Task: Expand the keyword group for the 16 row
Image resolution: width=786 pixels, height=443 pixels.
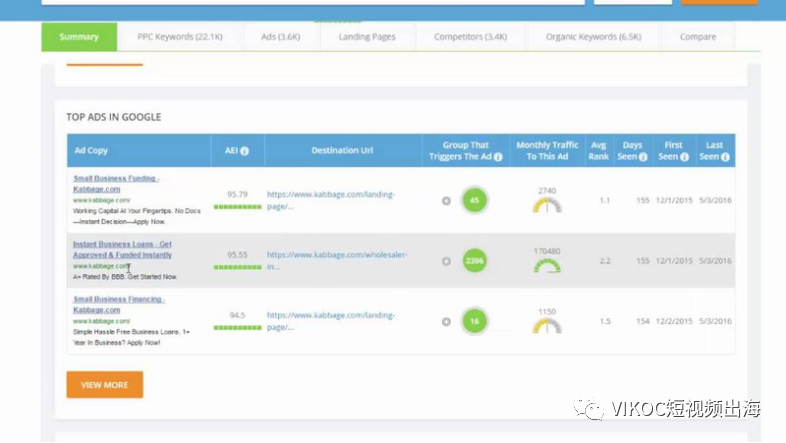Action: click(x=446, y=321)
